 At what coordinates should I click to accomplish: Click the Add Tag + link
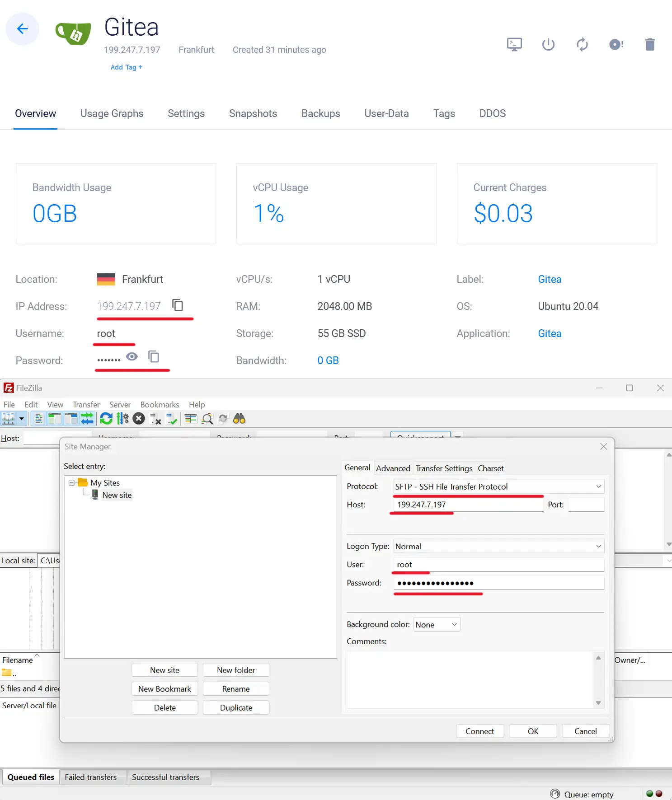click(x=127, y=67)
